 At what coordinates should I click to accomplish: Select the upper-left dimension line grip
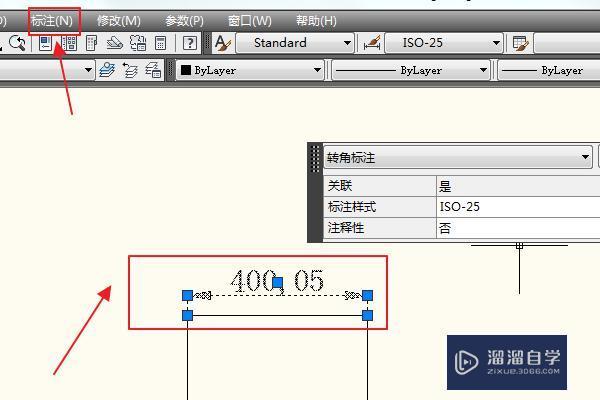tap(188, 296)
